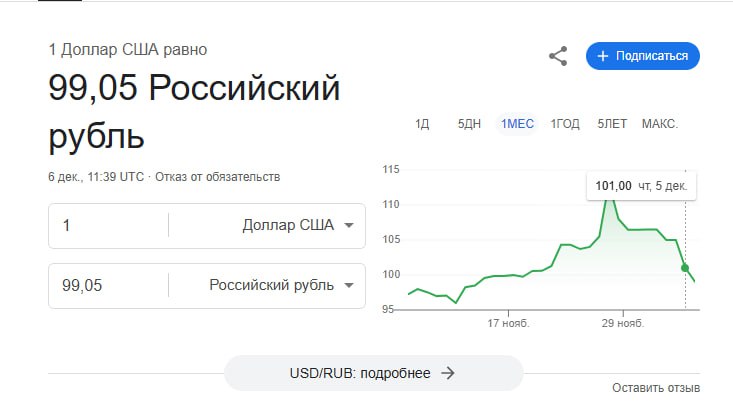Click the chart peak near 29 нояб.
Viewport: 733px width, 416px height.
pos(610,197)
